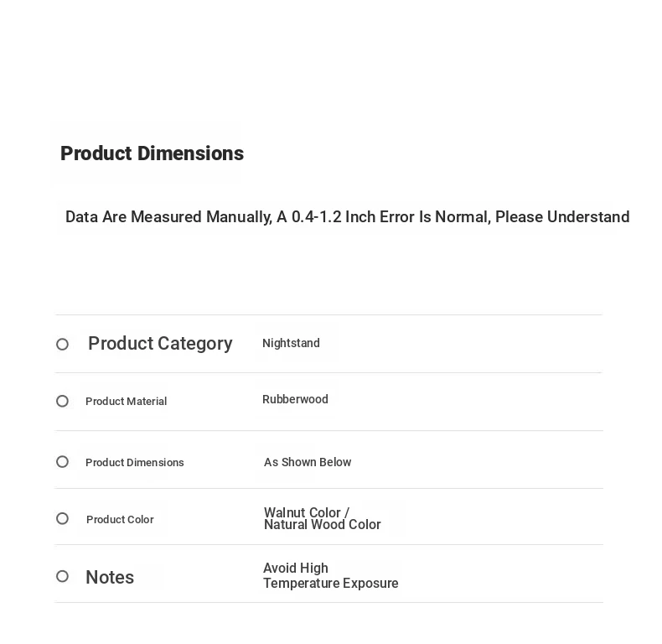Click the circle bullet beside Notes
Viewport: 662px width, 644px height.
[63, 576]
